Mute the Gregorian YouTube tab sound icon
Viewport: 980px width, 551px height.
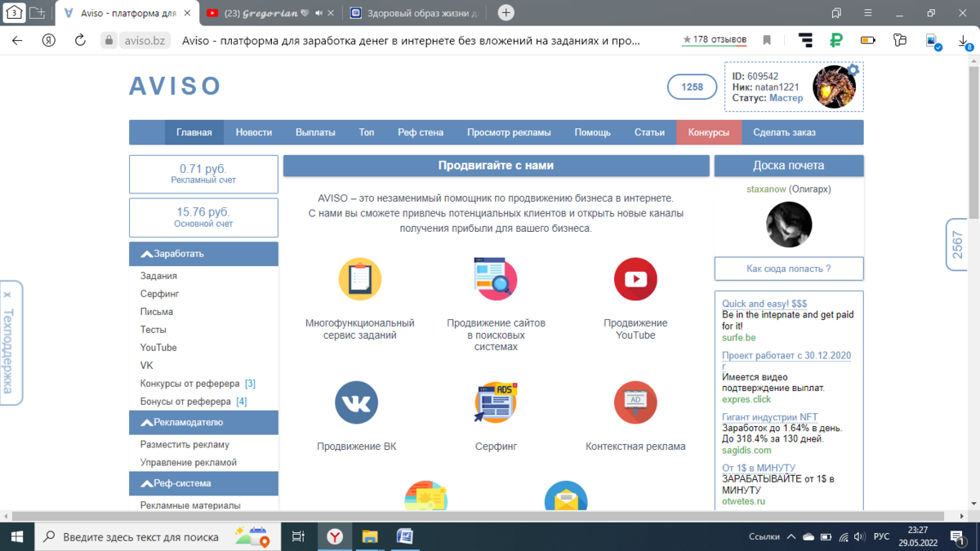318,13
